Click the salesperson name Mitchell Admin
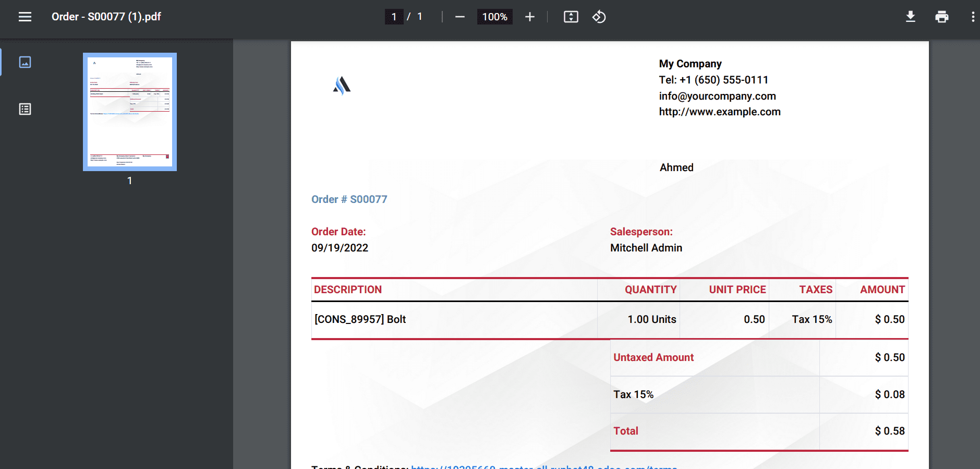Viewport: 980px width, 469px height. coord(646,248)
